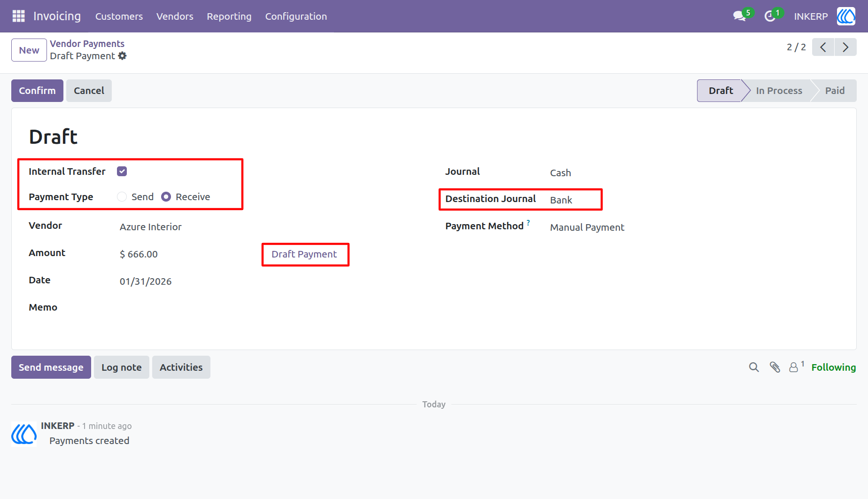Go to the previous record arrow
Screen dimensions: 868x499
pos(823,47)
